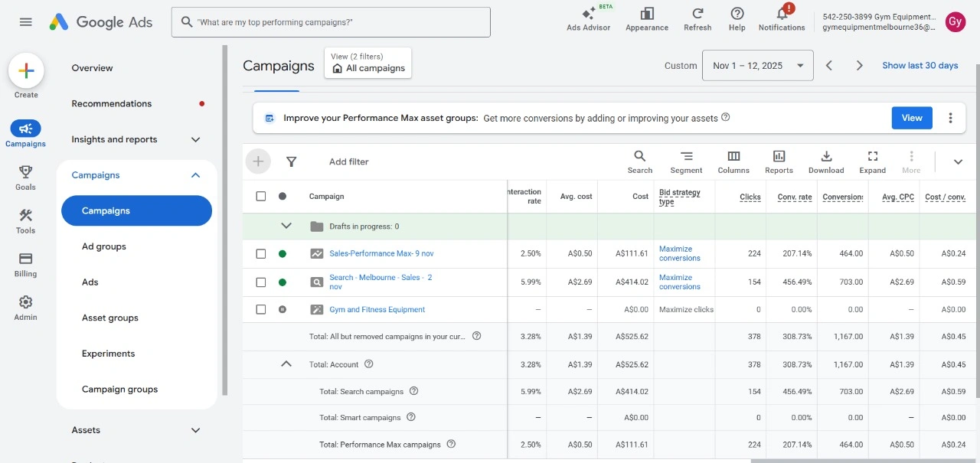Viewport: 980px width, 463px height.
Task: Open Overview in the sidebar
Action: point(92,68)
